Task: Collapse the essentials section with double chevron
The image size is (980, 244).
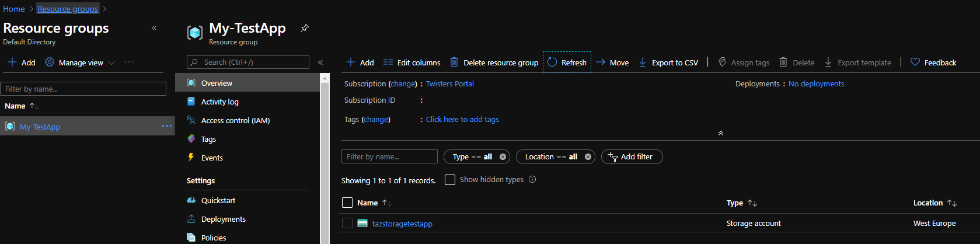Action: (x=721, y=134)
